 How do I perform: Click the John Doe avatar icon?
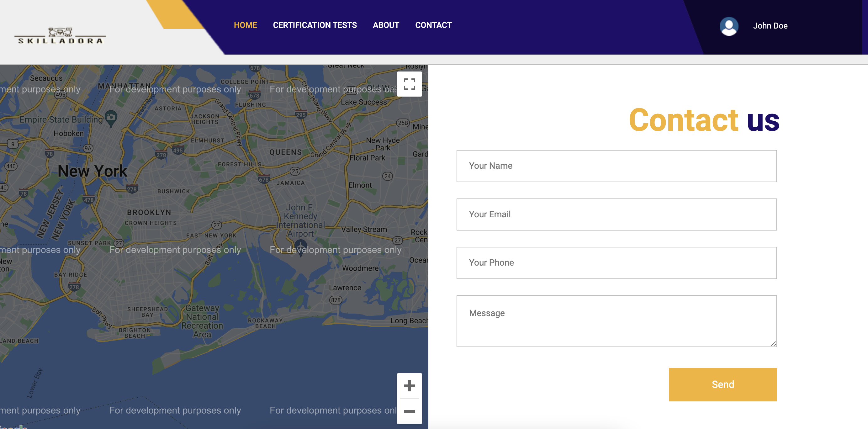[729, 26]
